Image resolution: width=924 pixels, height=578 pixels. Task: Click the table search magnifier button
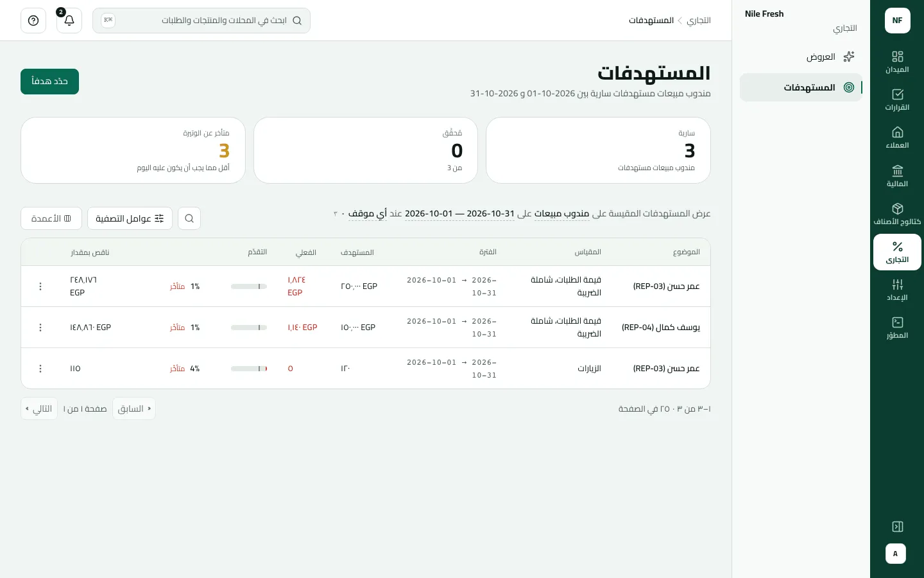189,218
